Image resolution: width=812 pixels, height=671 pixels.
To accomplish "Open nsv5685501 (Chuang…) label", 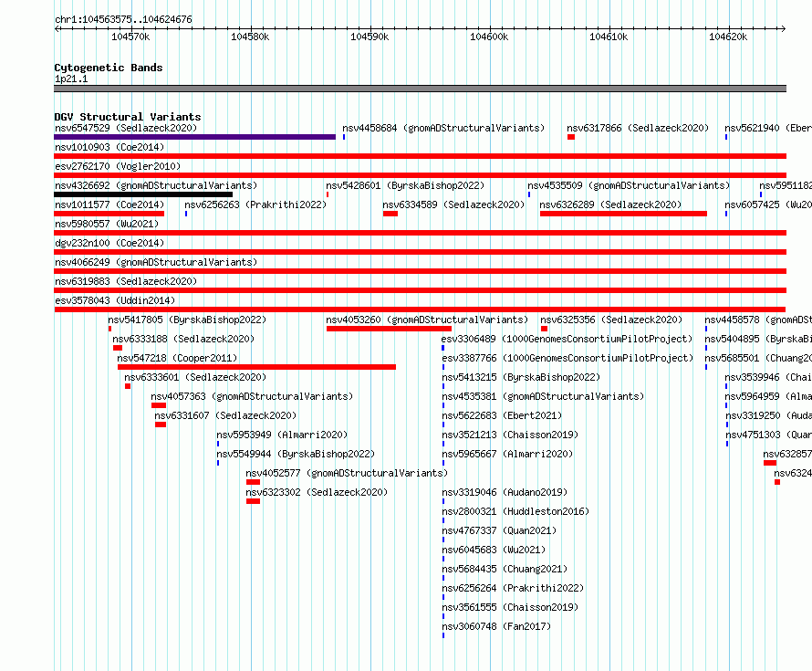I will [758, 358].
